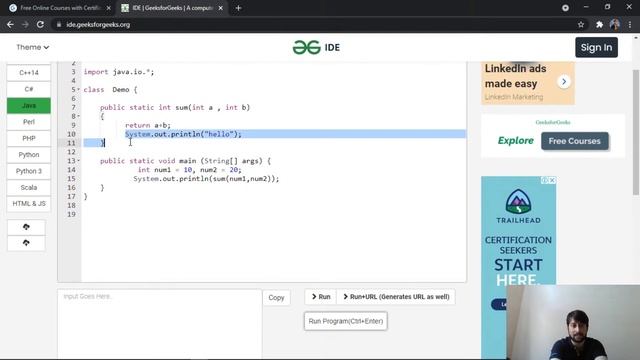Open the Chrome three-dot menu

pyautogui.click(x=630, y=24)
